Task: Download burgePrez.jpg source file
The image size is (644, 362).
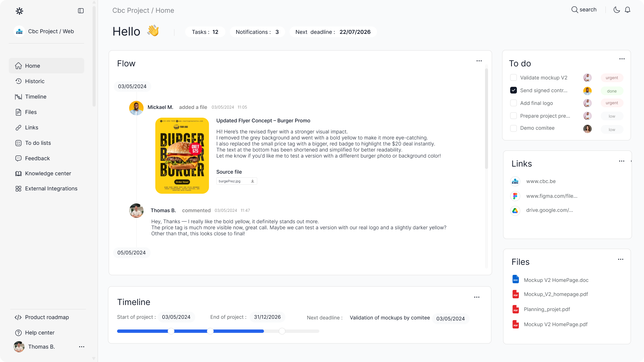Action: coord(253,181)
